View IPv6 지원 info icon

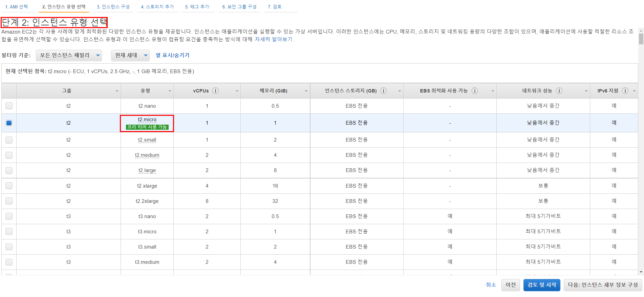click(625, 91)
